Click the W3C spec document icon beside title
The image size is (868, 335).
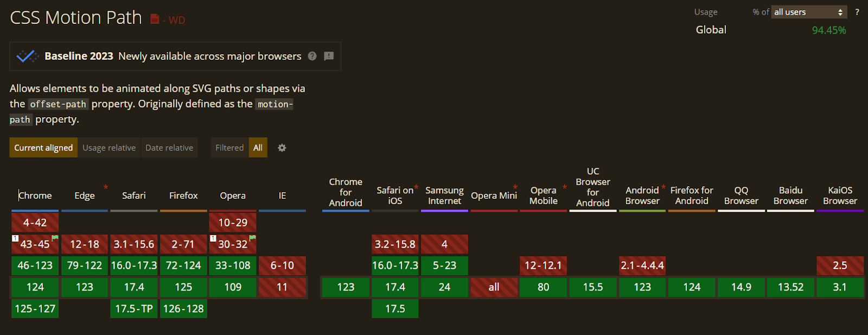tap(155, 20)
